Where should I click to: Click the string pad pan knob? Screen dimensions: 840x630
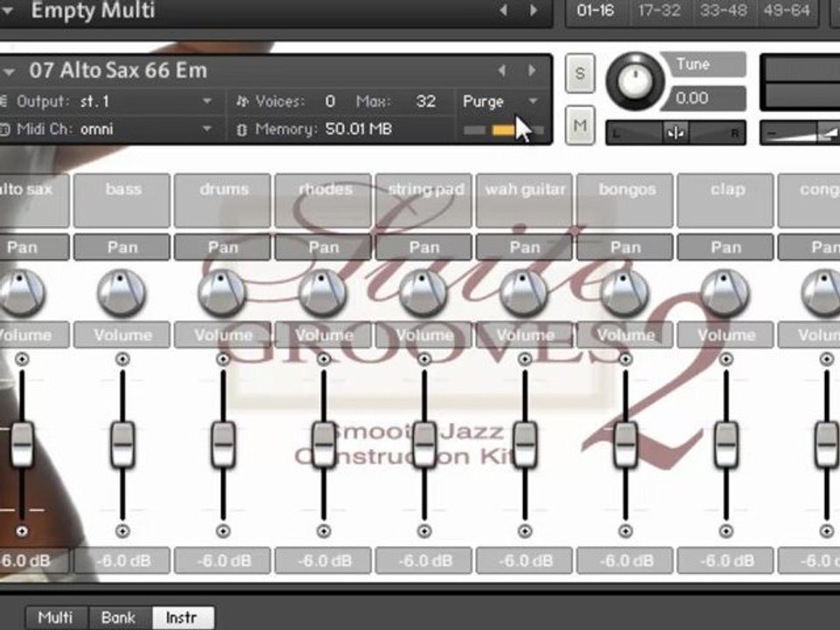coord(423,292)
